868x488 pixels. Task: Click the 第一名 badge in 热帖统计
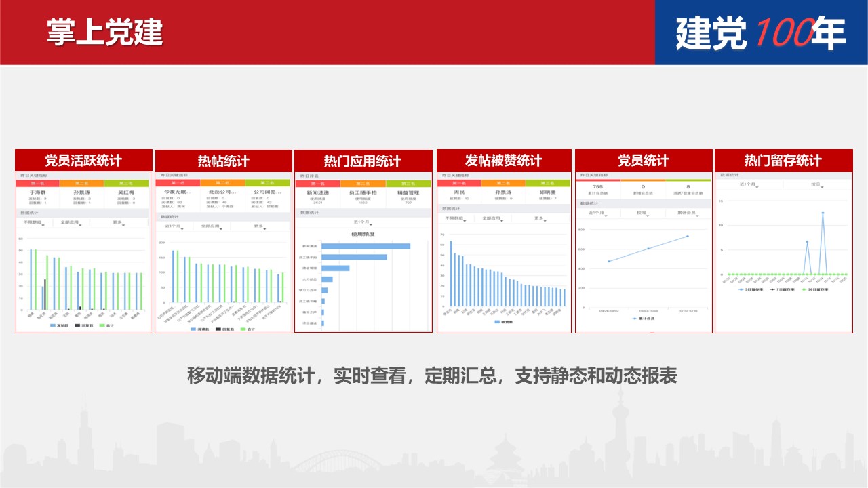click(x=178, y=183)
